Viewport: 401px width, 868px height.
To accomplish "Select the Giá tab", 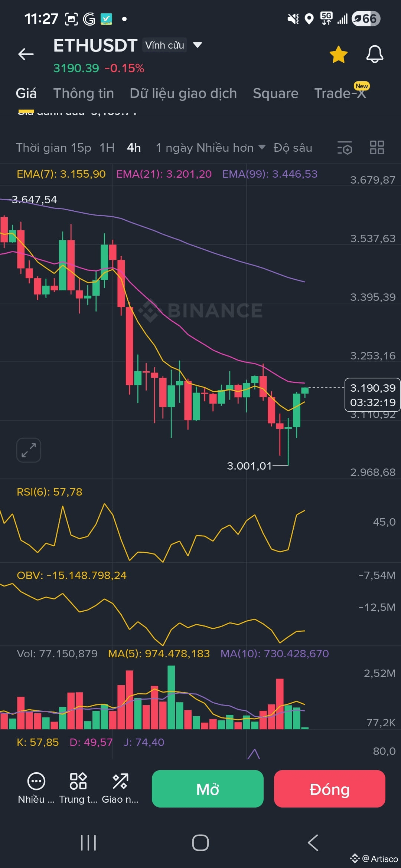I will tap(26, 93).
